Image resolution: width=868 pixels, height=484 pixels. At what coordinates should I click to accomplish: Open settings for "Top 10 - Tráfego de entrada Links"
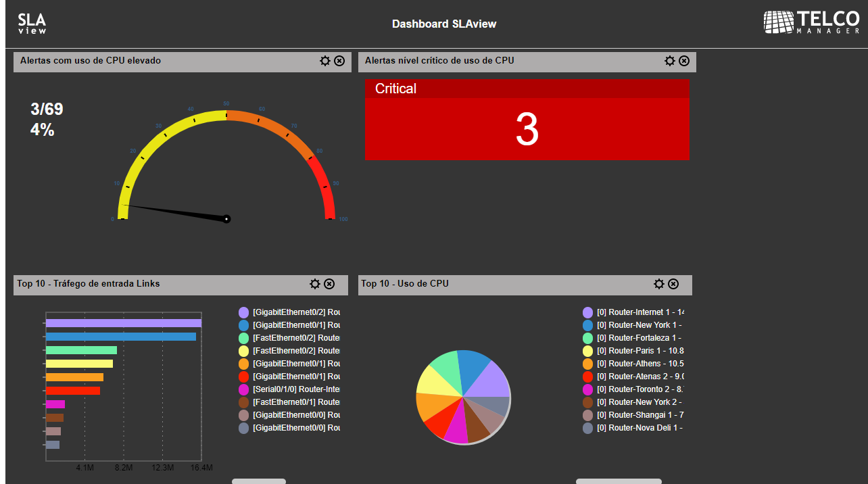point(315,284)
